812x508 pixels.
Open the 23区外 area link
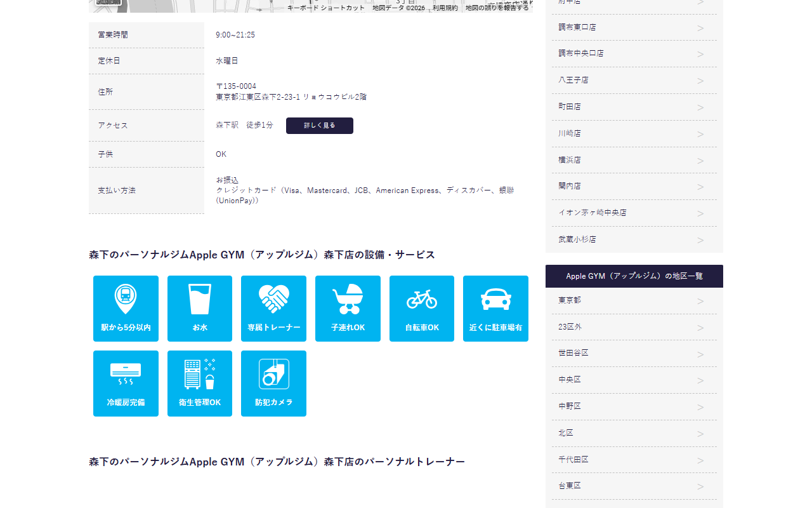tap(634, 327)
